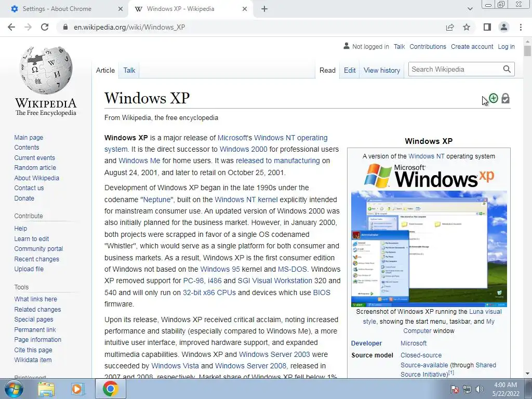Open the Main page sidebar link

point(29,137)
